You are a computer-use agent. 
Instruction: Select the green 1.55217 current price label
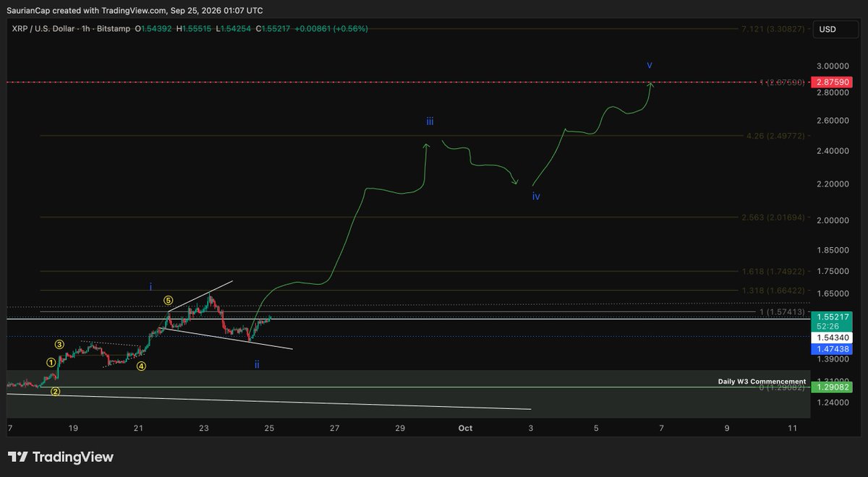pyautogui.click(x=832, y=317)
